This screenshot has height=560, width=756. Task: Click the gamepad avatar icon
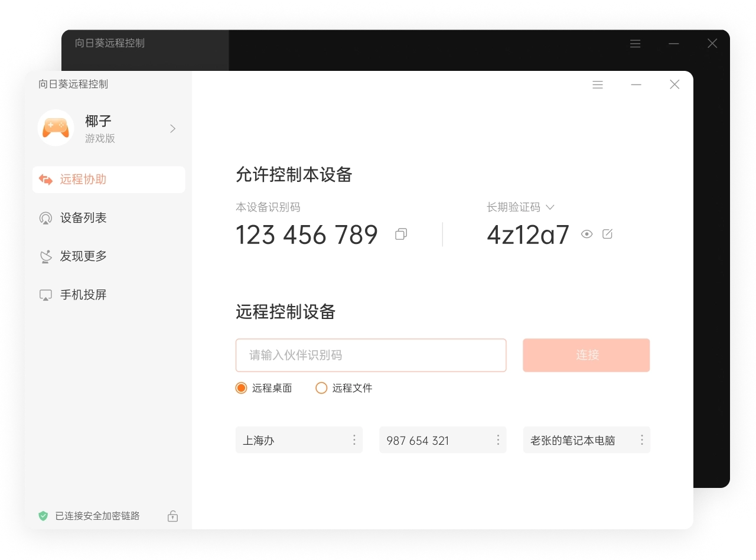coord(56,128)
